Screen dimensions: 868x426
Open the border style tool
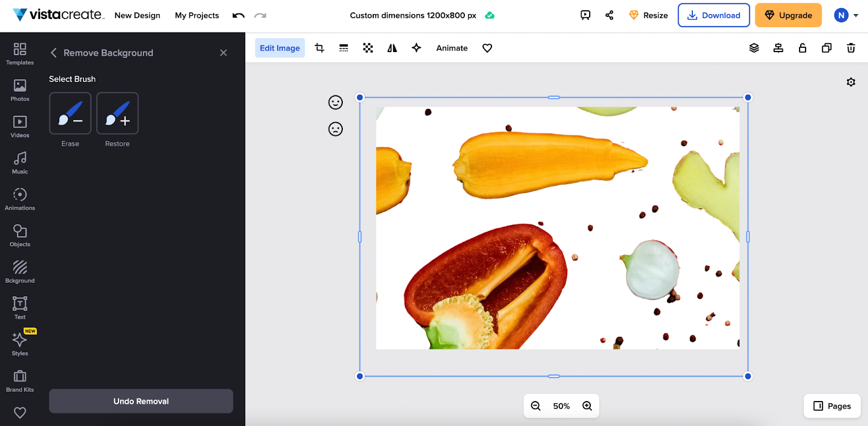pos(343,48)
